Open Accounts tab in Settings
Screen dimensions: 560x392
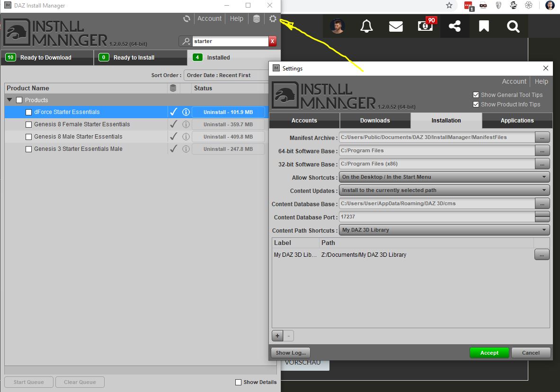(304, 121)
